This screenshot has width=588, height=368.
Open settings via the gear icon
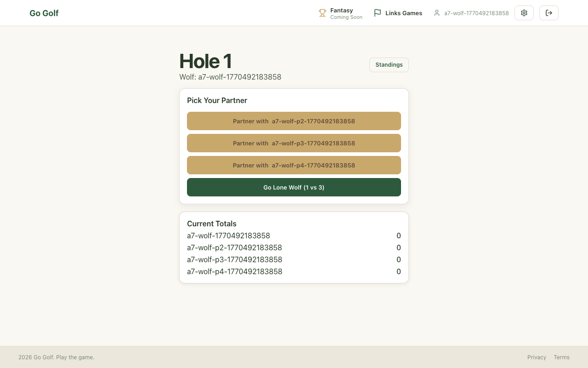click(524, 13)
